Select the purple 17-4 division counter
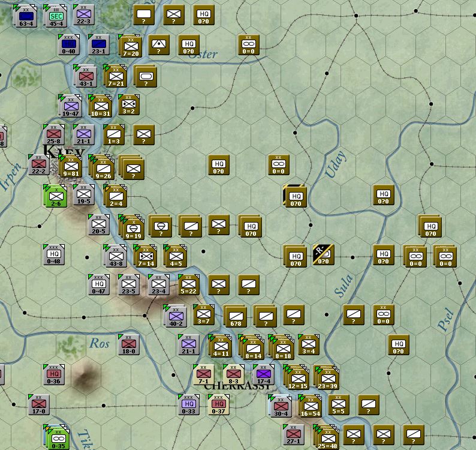The width and height of the screenshot is (476, 450). coord(264,374)
